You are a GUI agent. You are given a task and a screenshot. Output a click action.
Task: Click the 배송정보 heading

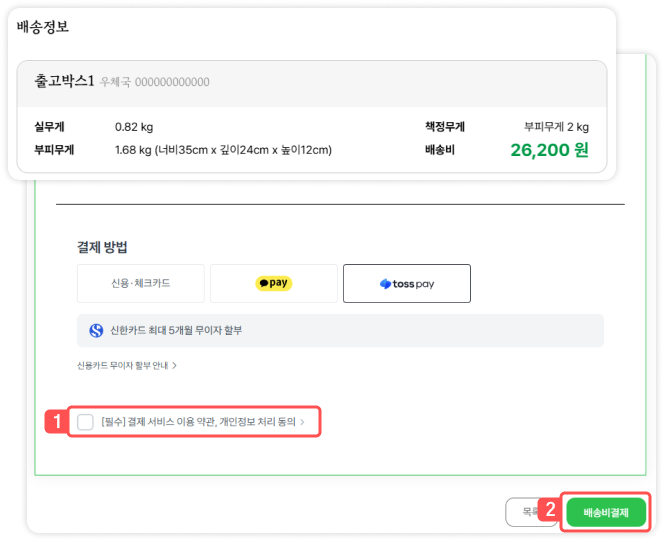[43, 27]
